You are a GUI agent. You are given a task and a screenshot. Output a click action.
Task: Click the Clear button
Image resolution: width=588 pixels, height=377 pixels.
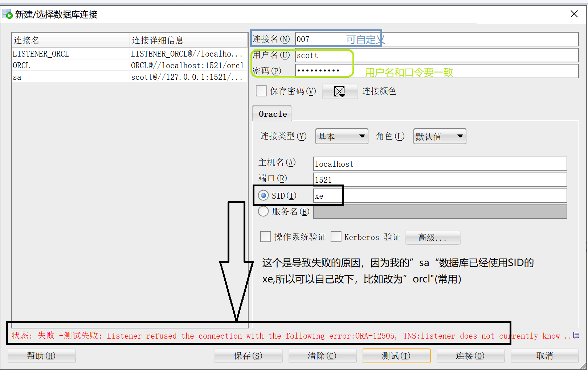322,356
